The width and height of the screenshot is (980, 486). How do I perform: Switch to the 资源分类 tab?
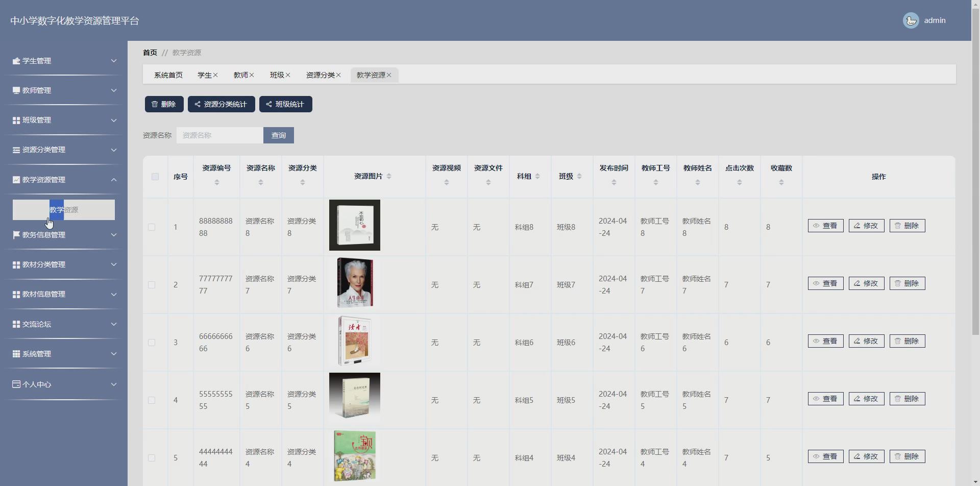click(321, 75)
